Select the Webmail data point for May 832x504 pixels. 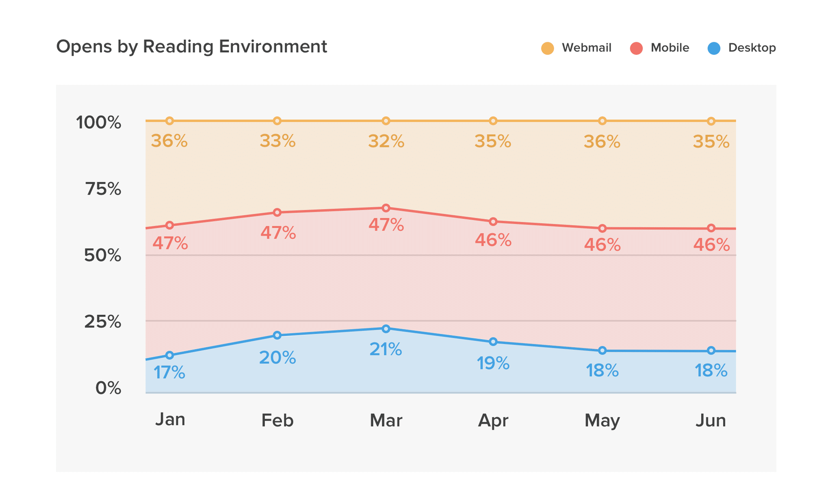tap(602, 121)
